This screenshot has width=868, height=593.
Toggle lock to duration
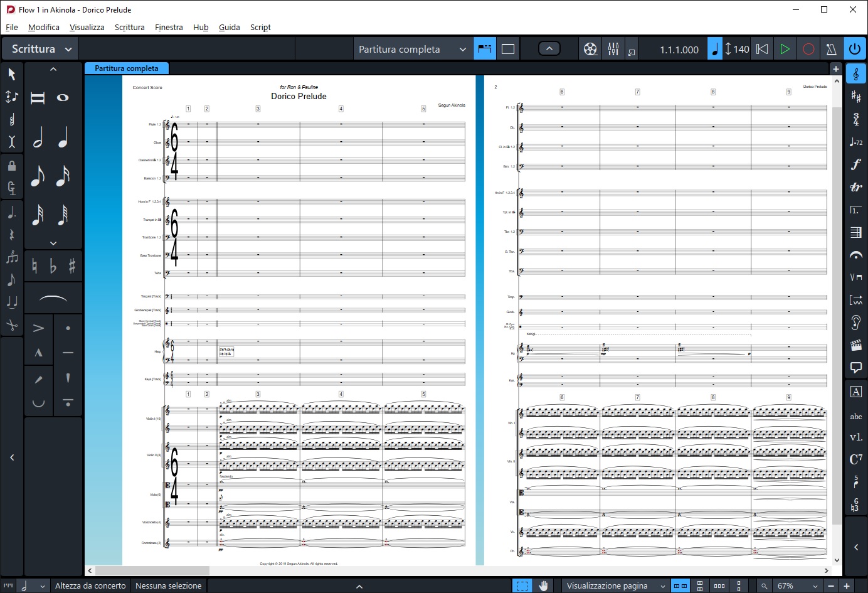click(x=11, y=166)
